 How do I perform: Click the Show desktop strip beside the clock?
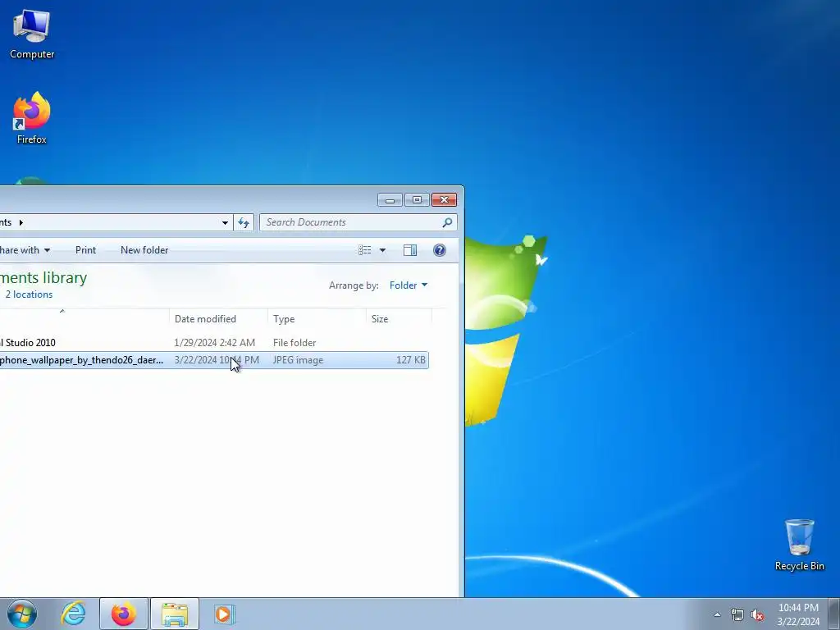[834, 614]
